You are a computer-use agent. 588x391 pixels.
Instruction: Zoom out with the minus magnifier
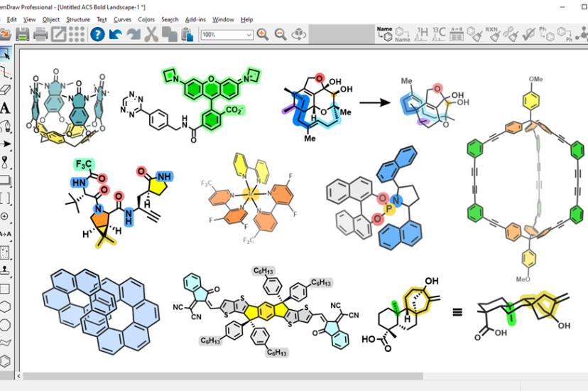(x=281, y=35)
